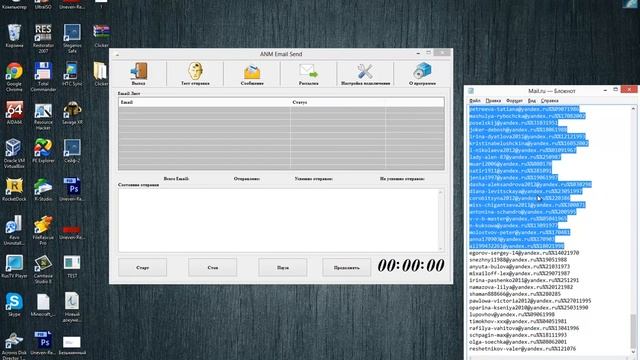Select the Clicker folder desktop icon
Viewport: 640px width, 360px height.
[101, 74]
